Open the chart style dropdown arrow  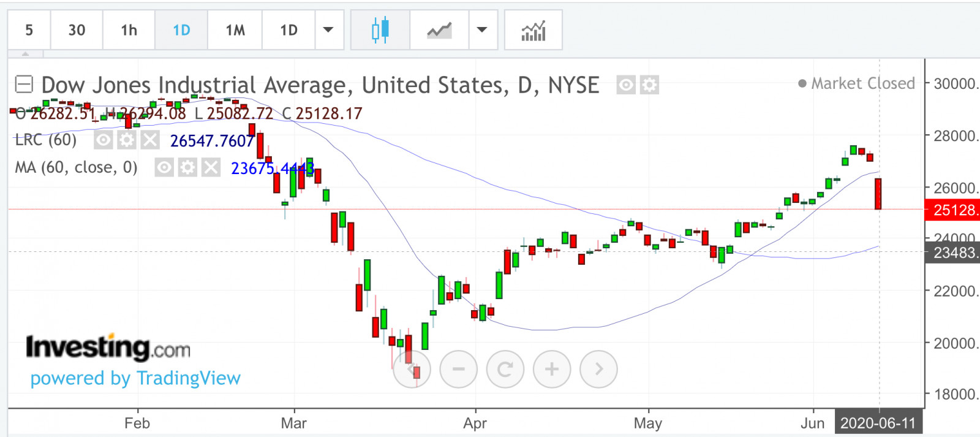pos(482,29)
